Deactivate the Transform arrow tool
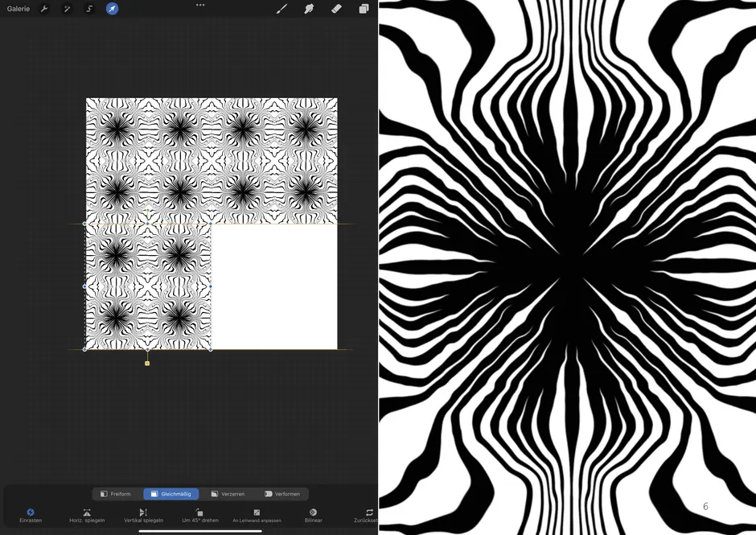The height and width of the screenshot is (535, 756). tap(113, 9)
